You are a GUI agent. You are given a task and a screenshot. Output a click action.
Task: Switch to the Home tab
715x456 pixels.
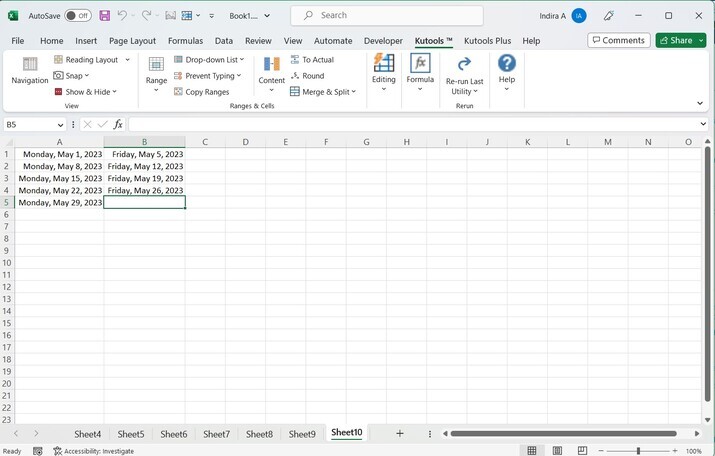tap(52, 41)
